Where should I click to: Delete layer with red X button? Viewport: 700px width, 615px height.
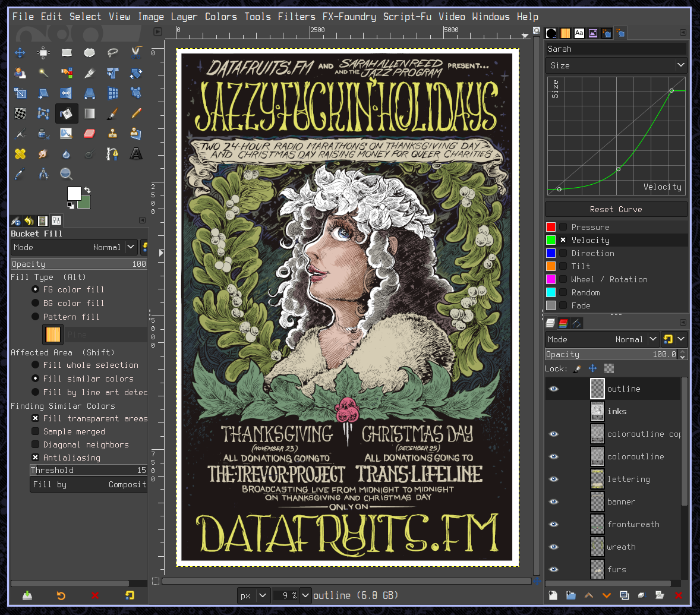(678, 595)
